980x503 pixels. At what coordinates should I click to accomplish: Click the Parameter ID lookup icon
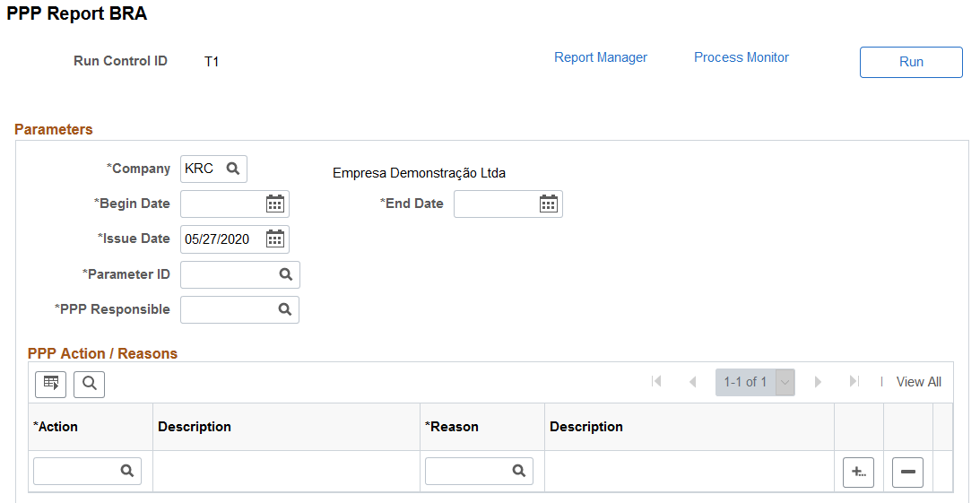[x=285, y=274]
